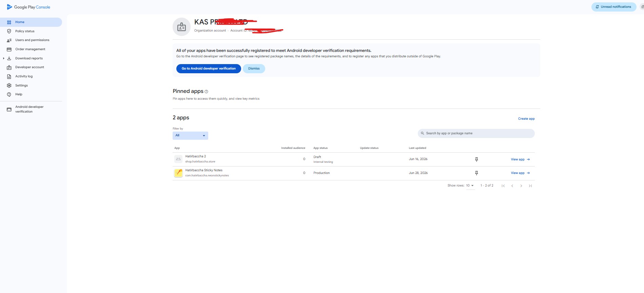
Task: Select Download reports in sidebar
Action: point(29,58)
